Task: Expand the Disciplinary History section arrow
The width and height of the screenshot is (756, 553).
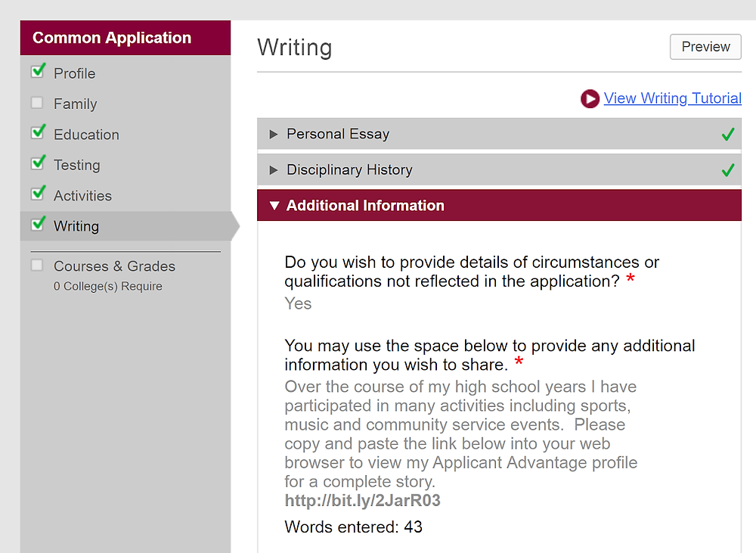Action: (274, 170)
